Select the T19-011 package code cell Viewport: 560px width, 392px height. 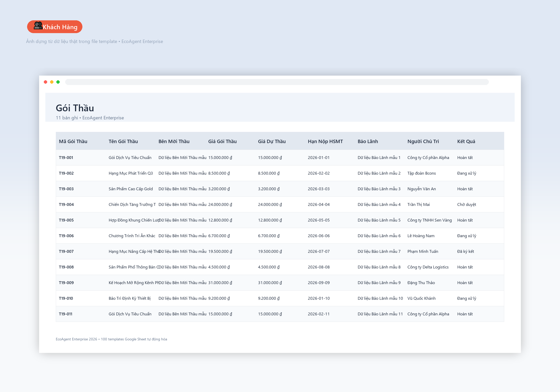click(x=66, y=314)
